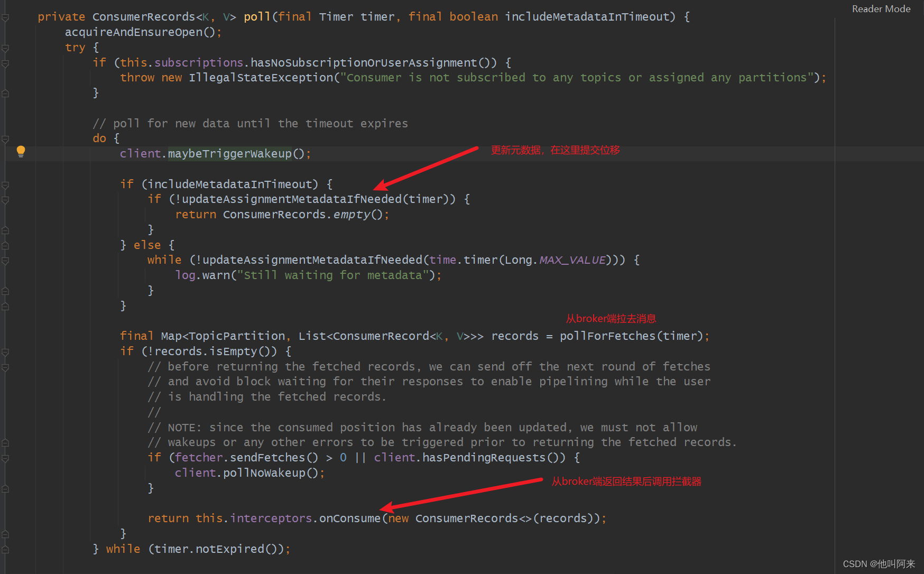Click the 'do' keyword
Screen dimensions: 924x574
pyautogui.click(x=99, y=138)
